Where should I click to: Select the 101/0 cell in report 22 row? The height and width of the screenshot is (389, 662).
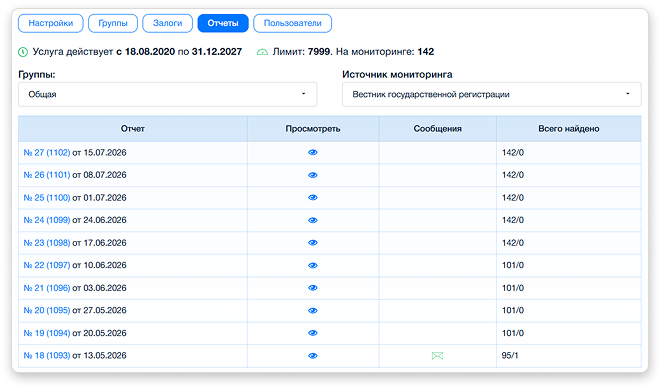(x=569, y=265)
